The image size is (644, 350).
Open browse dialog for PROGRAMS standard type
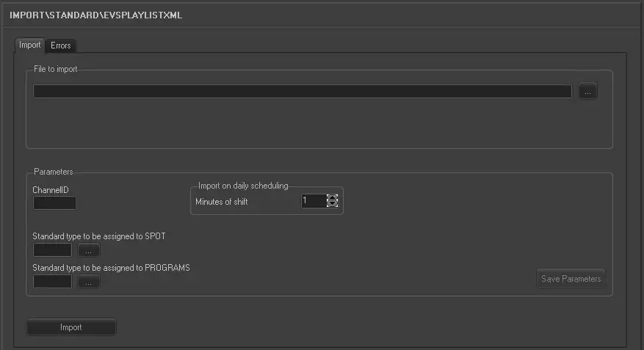click(x=88, y=282)
